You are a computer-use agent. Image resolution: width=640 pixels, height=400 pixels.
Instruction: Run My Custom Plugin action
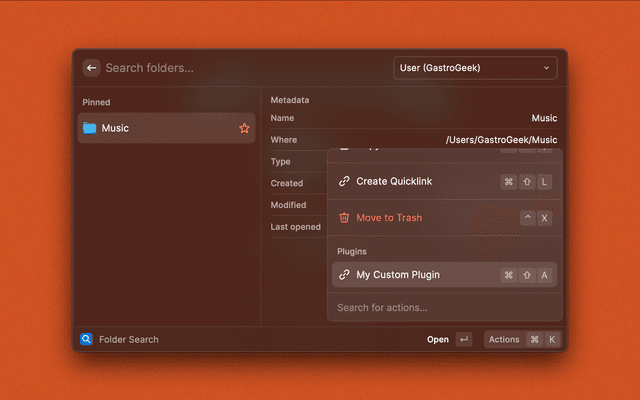(x=398, y=275)
